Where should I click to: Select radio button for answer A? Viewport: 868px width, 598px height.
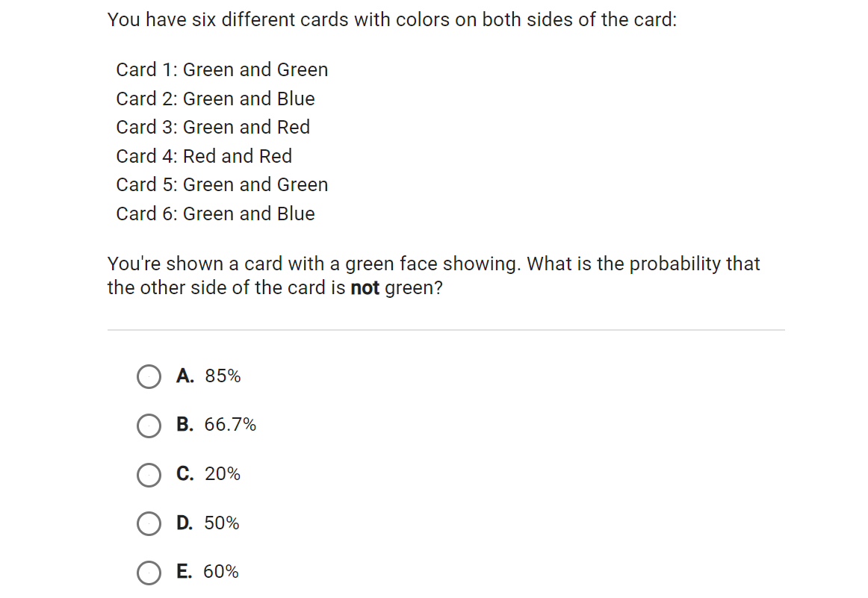[149, 376]
